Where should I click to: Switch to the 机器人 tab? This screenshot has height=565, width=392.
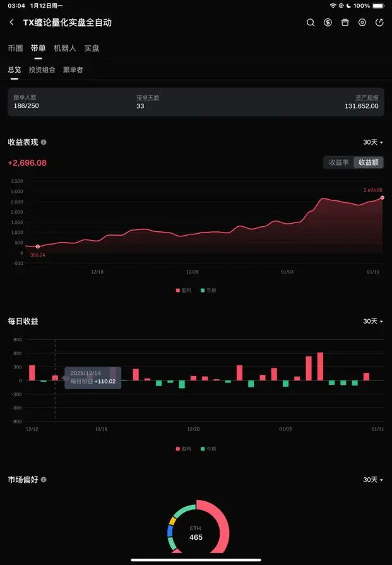coord(65,48)
